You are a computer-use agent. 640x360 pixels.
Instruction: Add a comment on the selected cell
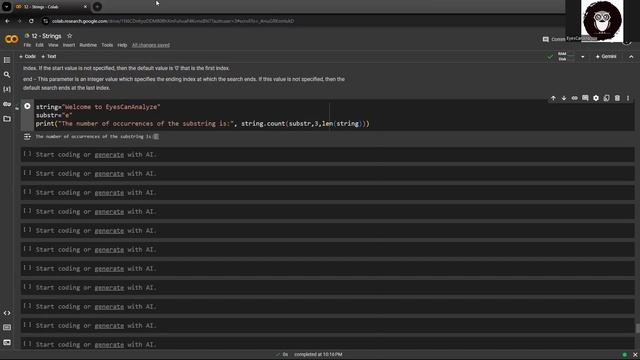click(x=585, y=98)
